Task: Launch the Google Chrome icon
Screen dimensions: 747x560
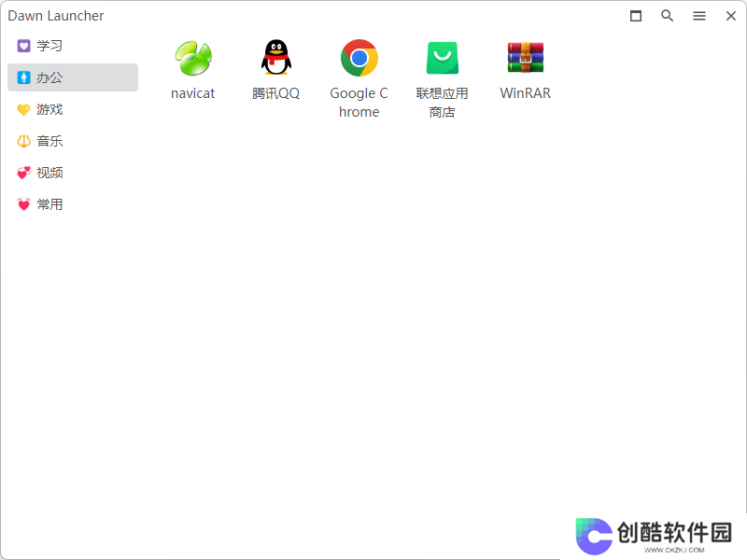Action: coord(359,58)
